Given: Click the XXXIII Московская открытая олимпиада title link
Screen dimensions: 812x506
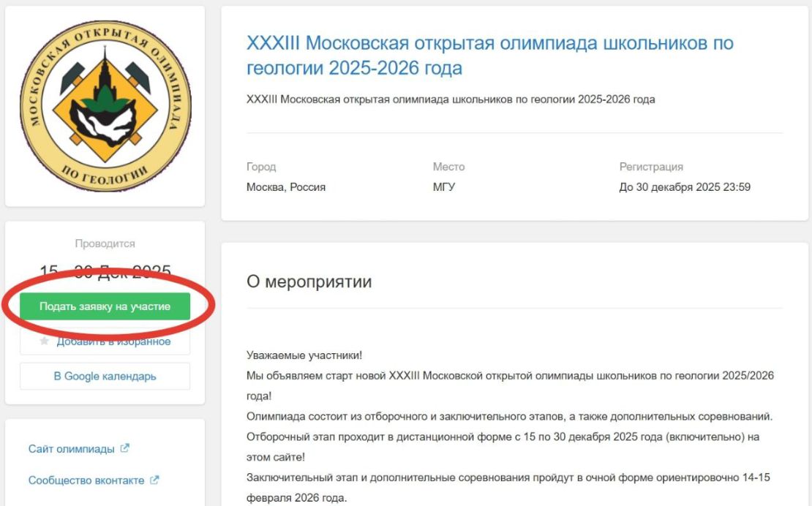Looking at the screenshot, I should 489,55.
